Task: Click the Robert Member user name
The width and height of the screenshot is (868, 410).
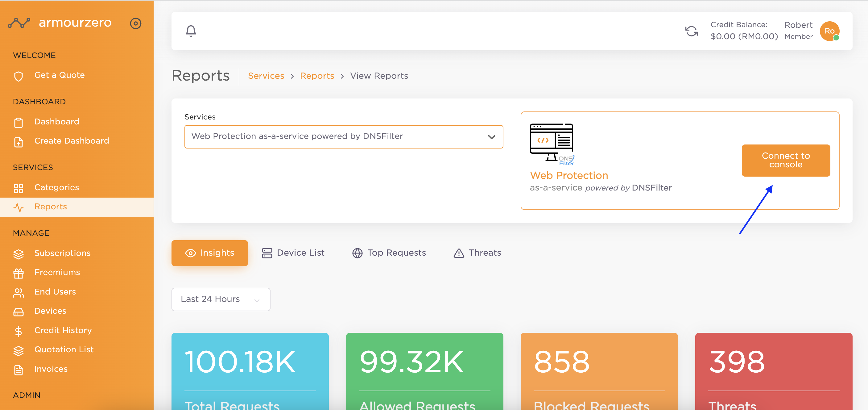Action: [798, 30]
